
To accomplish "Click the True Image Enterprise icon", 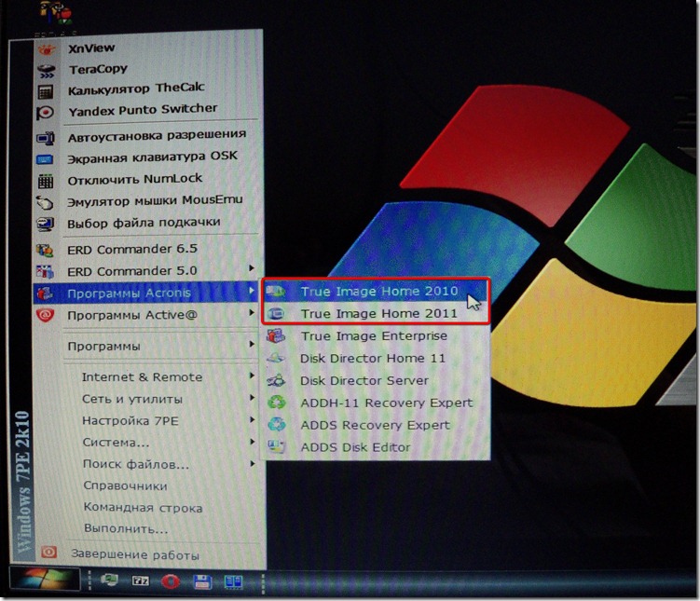I will (x=276, y=335).
